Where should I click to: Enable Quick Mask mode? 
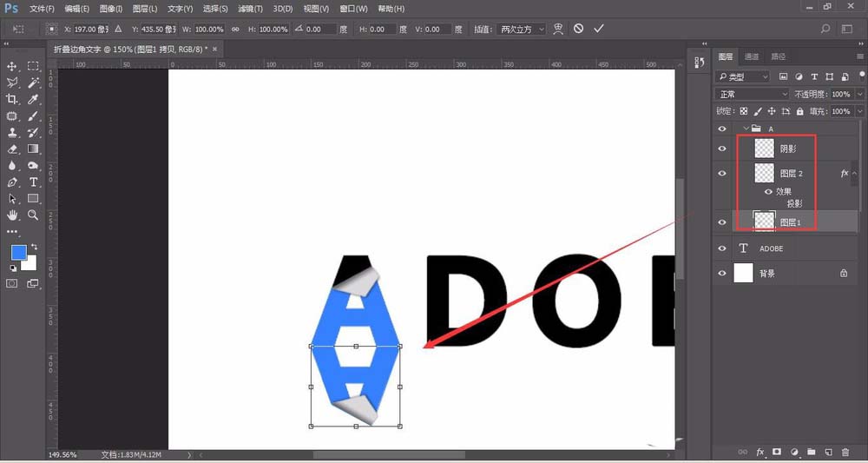[11, 283]
